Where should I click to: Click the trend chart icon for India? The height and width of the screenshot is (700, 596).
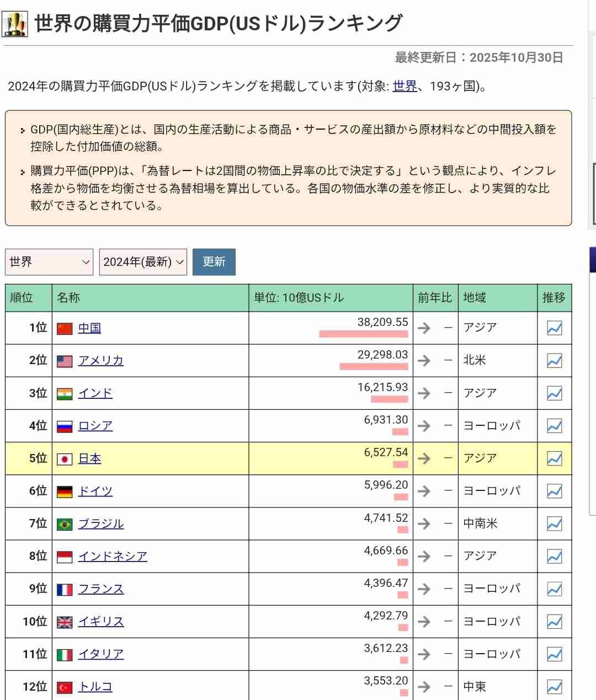pyautogui.click(x=554, y=393)
